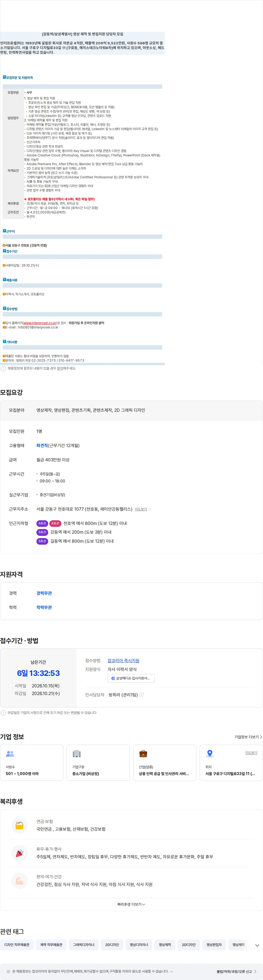The width and height of the screenshot is (263, 980).
Task: Click the 접수방법 section marker icon
Action: [x=5, y=308]
